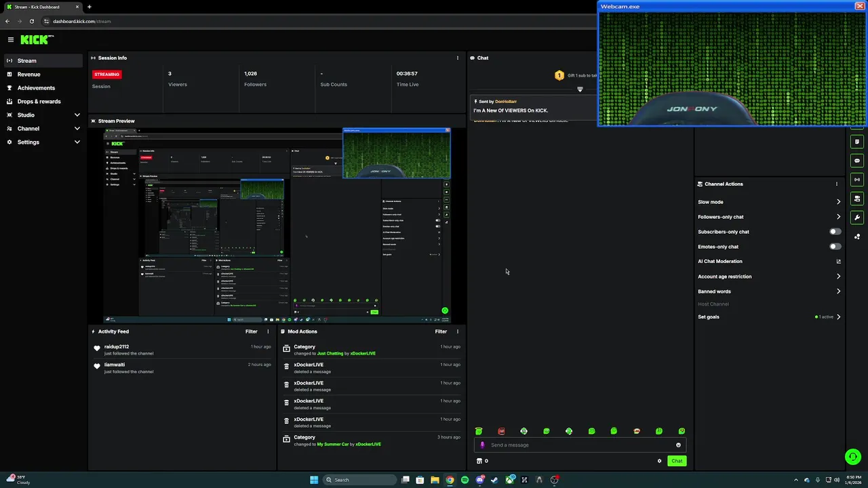Open Channel Actions three-dot menu
The image size is (868, 488).
837,184
